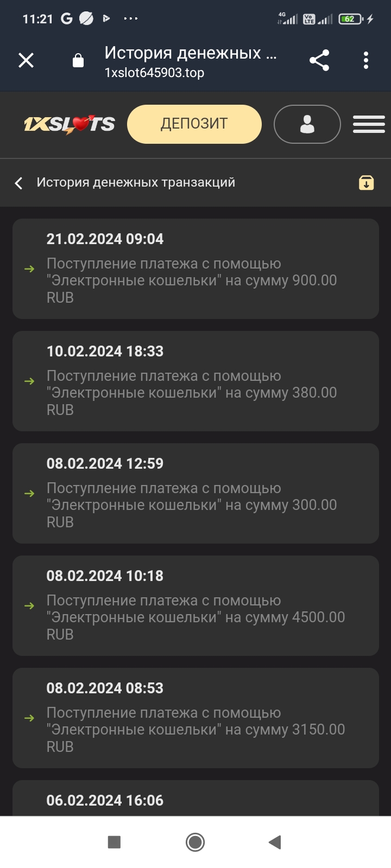The height and width of the screenshot is (868, 391).
Task: Open the user profile button
Action: pos(307,124)
